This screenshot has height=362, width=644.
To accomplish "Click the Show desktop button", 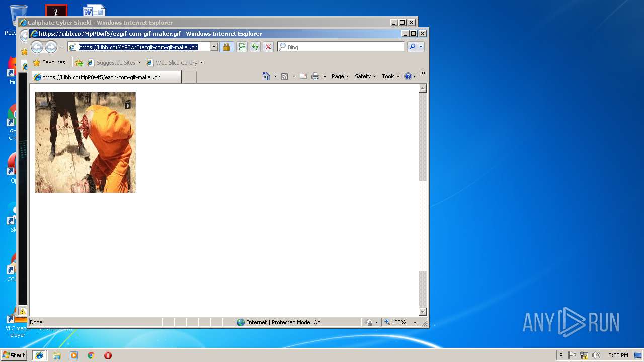I will pyautogui.click(x=638, y=355).
